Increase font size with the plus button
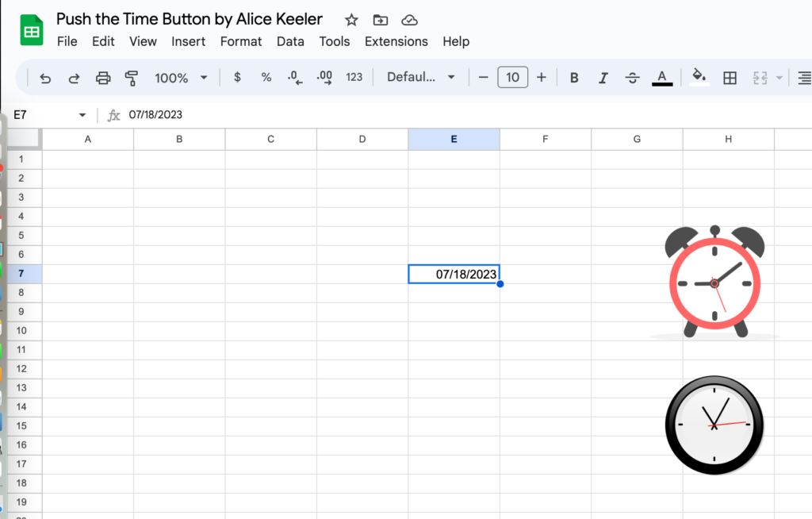The image size is (812, 519). pyautogui.click(x=541, y=77)
